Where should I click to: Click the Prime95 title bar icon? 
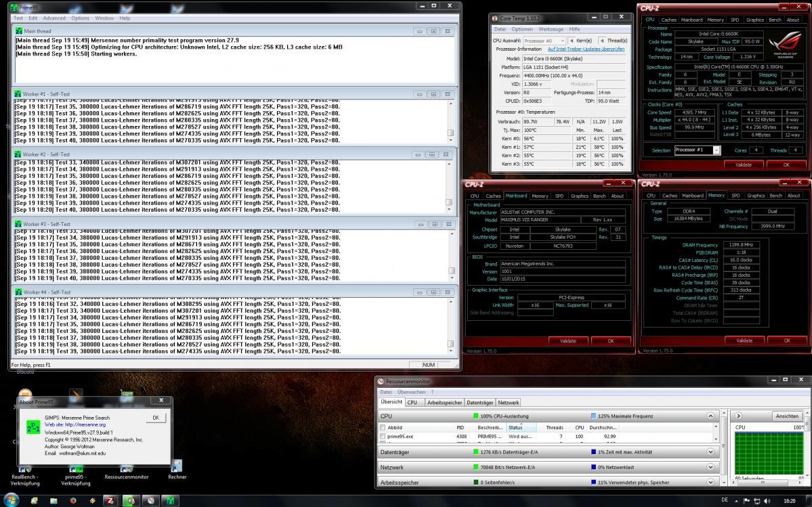point(14,7)
